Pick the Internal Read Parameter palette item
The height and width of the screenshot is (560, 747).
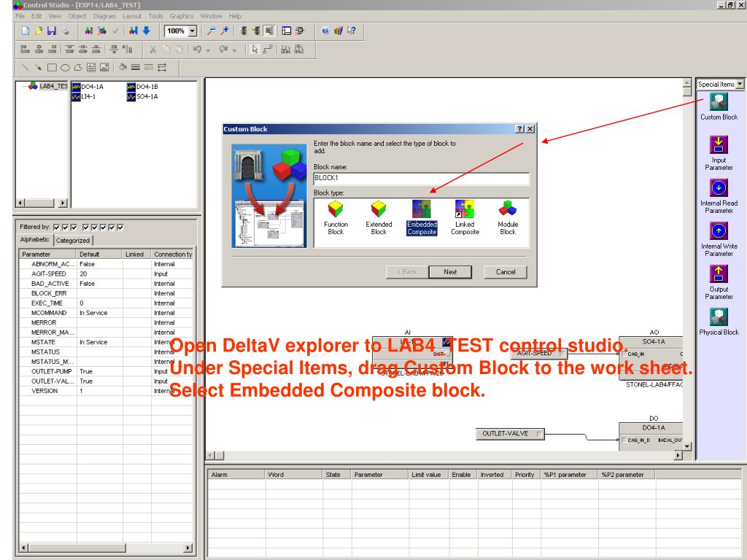tap(719, 196)
